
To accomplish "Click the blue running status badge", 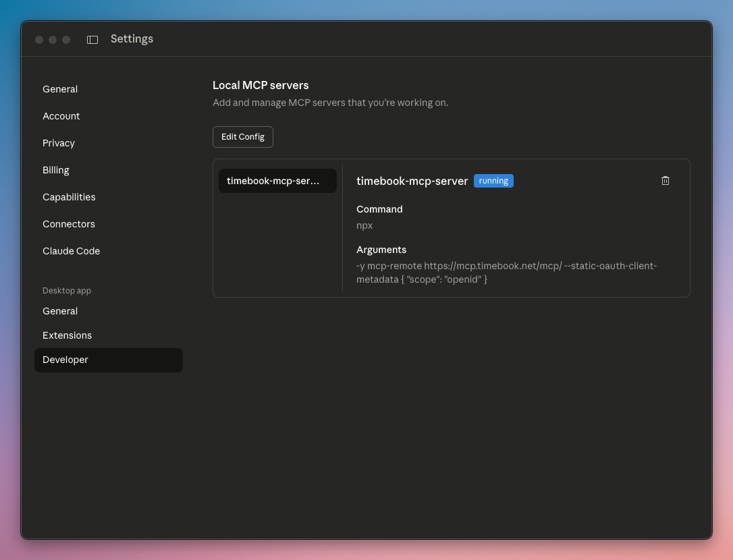I will [x=493, y=181].
